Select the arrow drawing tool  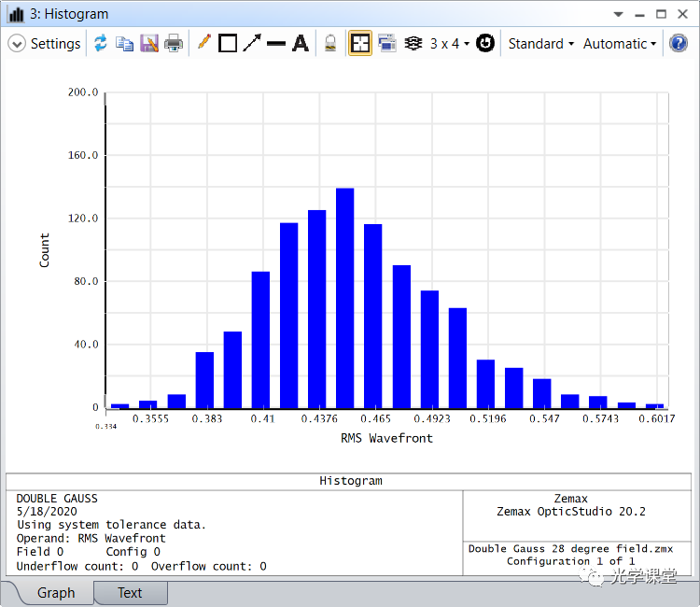pyautogui.click(x=252, y=44)
